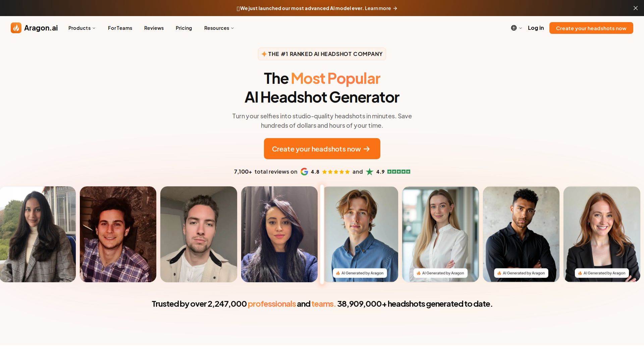
Task: Click the 'AI Generated by Aragon' badge on blue-shirt man
Action: [360, 273]
